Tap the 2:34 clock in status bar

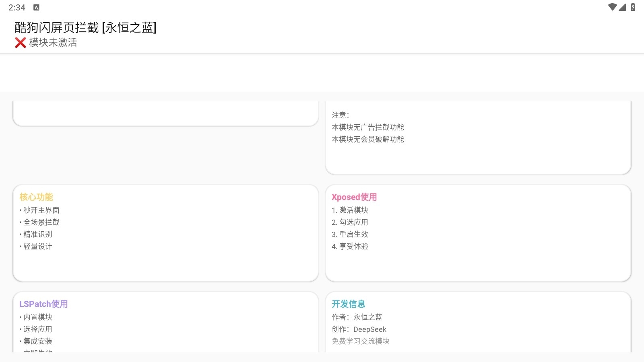[x=17, y=8]
